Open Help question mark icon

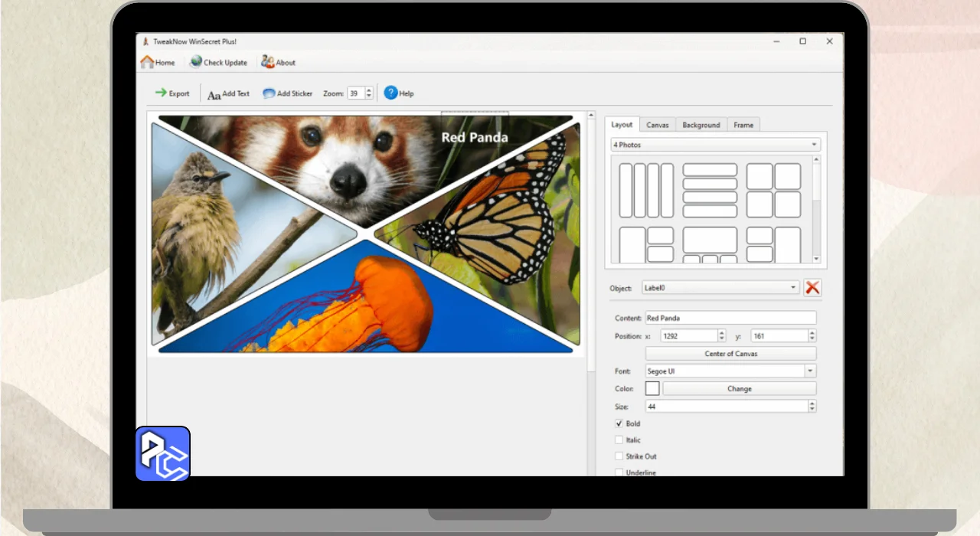[390, 93]
